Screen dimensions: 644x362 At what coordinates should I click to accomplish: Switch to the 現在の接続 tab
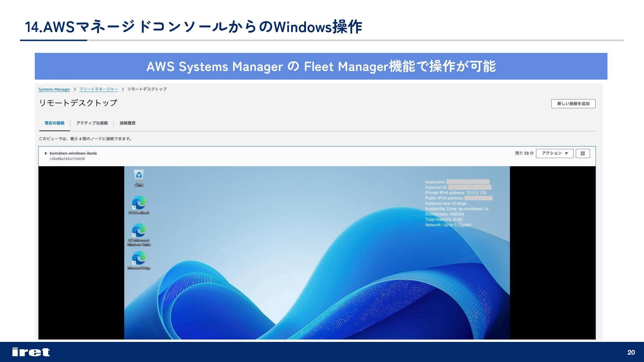tap(54, 123)
